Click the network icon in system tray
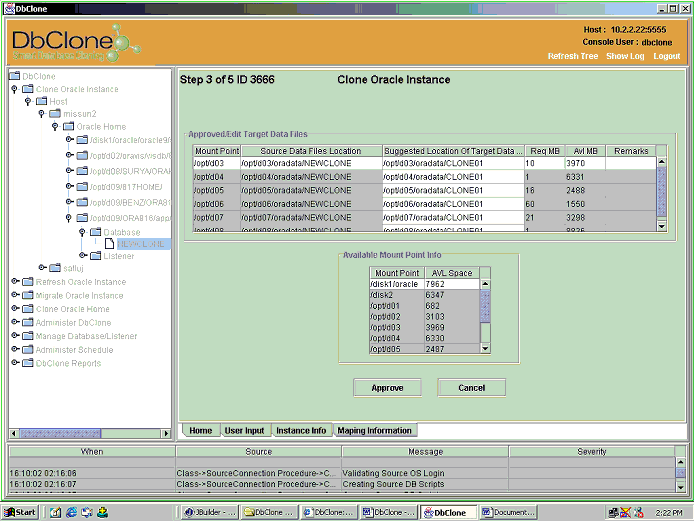Viewport: 694px width, 521px height. click(x=613, y=513)
